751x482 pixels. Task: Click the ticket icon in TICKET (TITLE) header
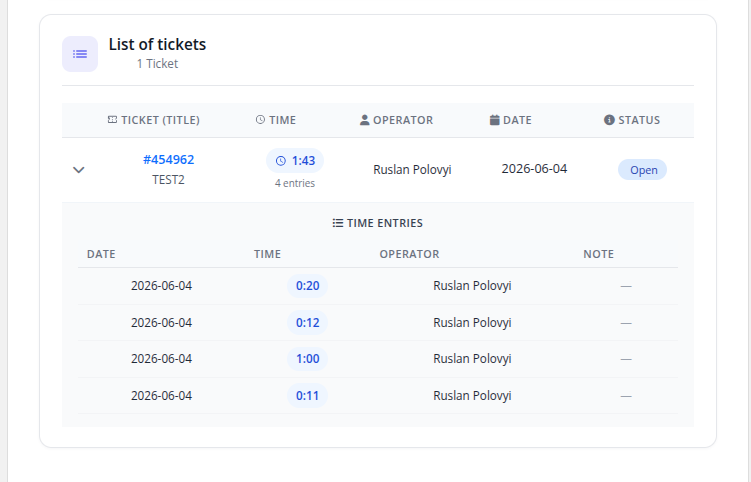point(112,120)
